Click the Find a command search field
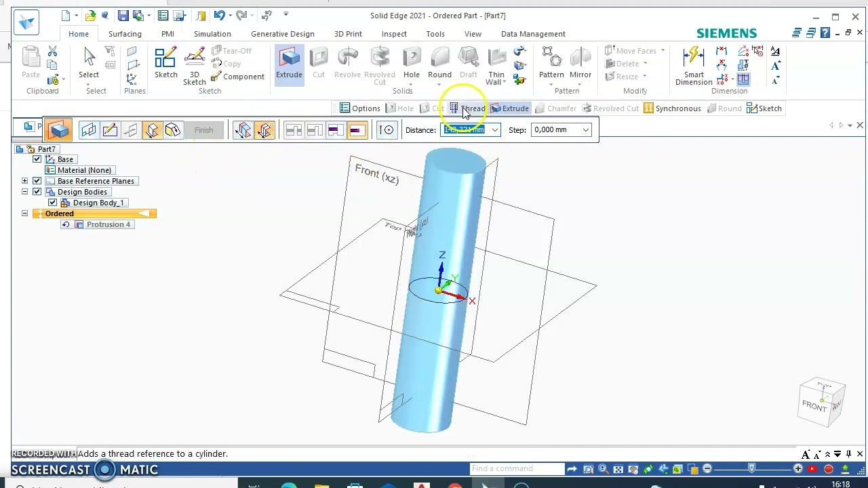Screen dimensions: 868x488 517,469
